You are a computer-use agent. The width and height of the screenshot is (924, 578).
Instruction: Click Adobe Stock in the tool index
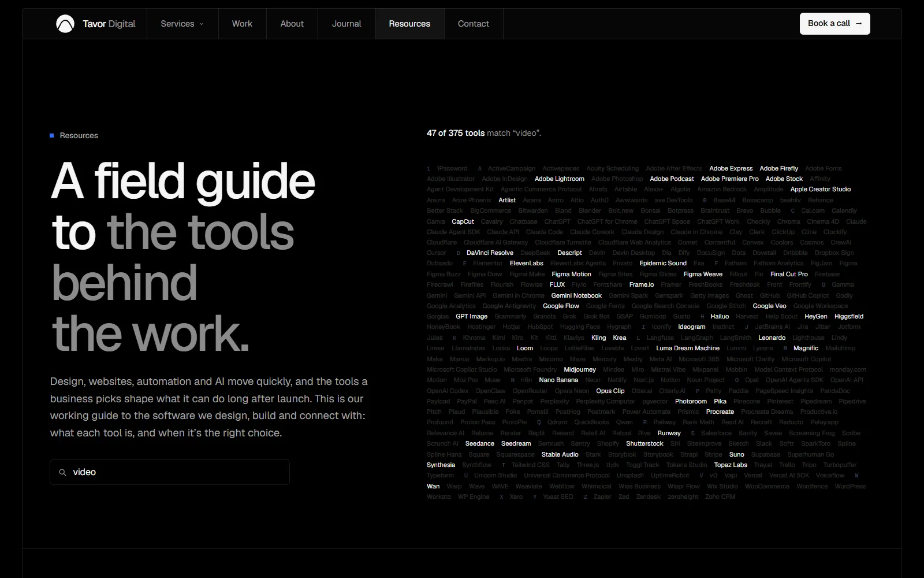[784, 179]
